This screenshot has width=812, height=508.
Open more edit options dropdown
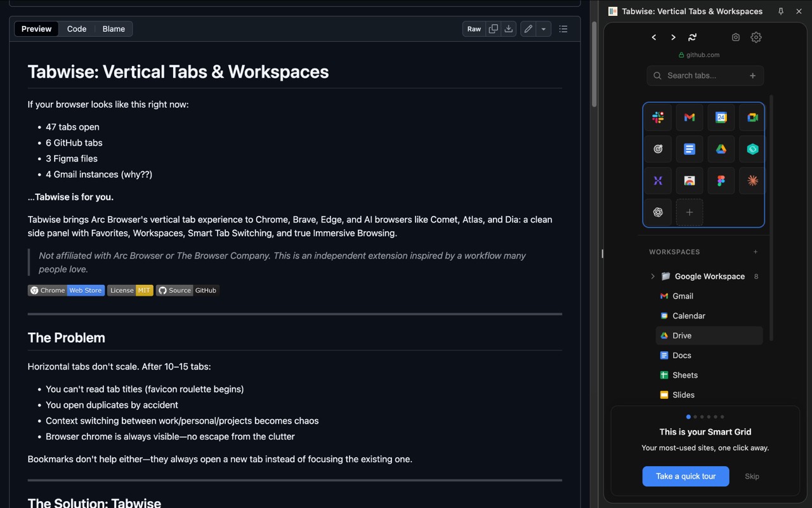[x=544, y=29]
